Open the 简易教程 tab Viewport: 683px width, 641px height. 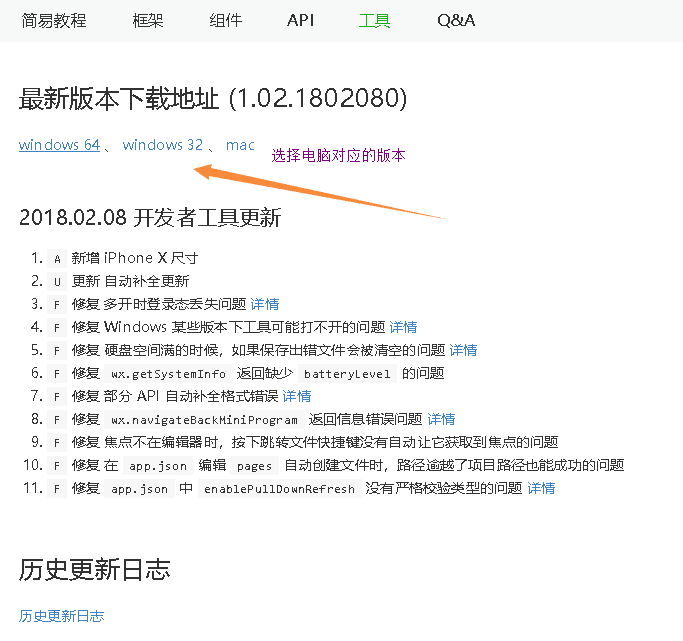pyautogui.click(x=54, y=20)
